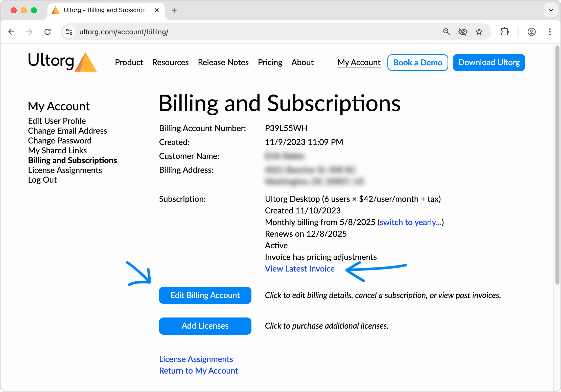Screen dimensions: 561x392
Task: Navigate back using the browser back arrow
Action: tap(11, 32)
